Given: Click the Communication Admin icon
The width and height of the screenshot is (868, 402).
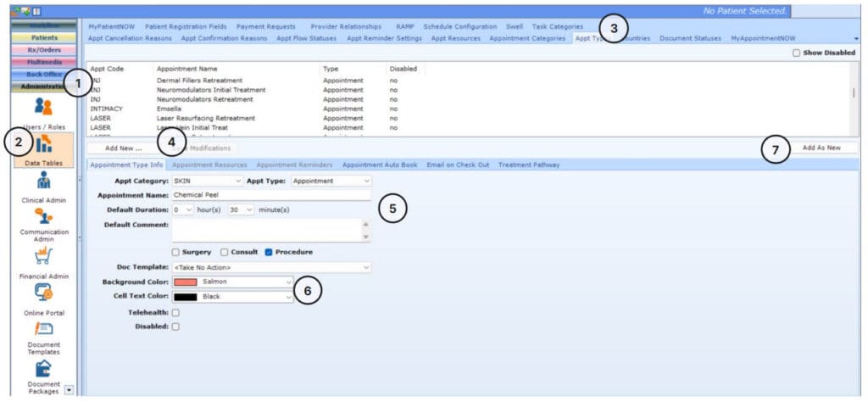Looking at the screenshot, I should click(x=43, y=219).
